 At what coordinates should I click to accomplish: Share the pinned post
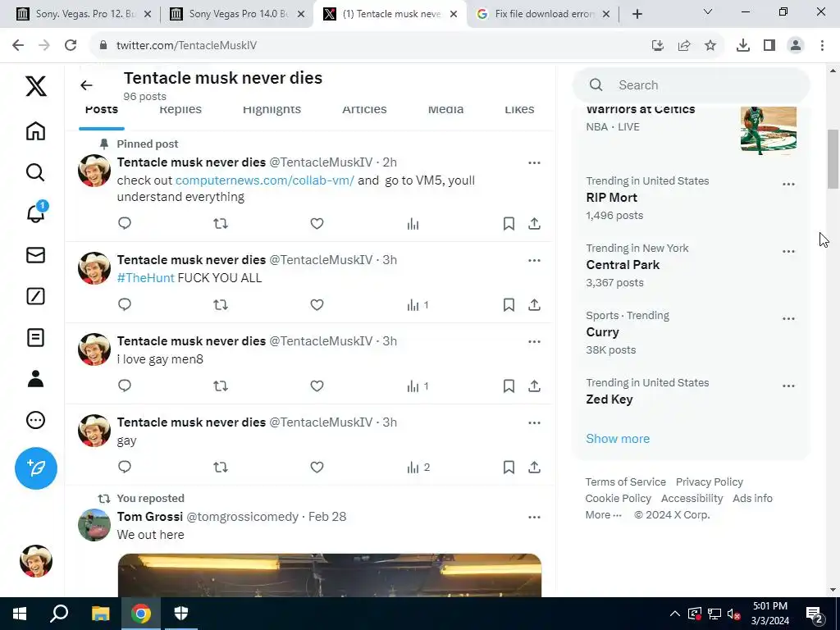click(534, 223)
